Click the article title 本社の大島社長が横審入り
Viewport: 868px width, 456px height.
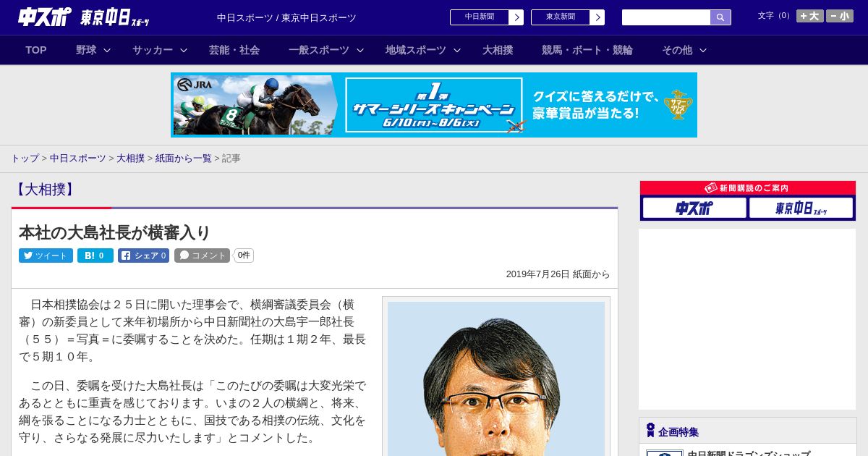pyautogui.click(x=115, y=232)
